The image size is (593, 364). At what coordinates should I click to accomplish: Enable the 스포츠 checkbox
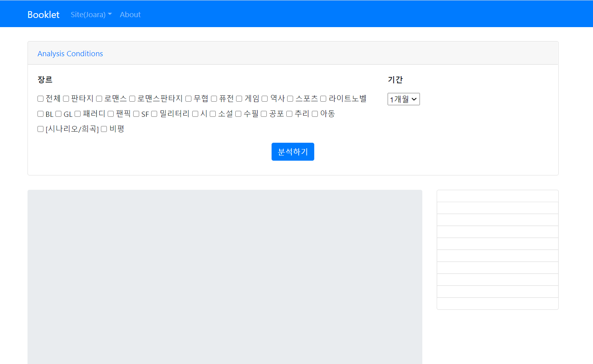[x=290, y=98]
